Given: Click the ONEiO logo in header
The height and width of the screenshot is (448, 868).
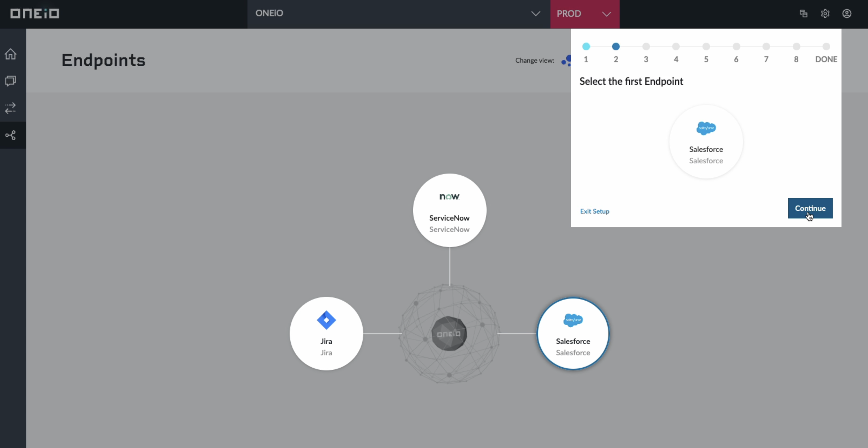Looking at the screenshot, I should pos(35,14).
